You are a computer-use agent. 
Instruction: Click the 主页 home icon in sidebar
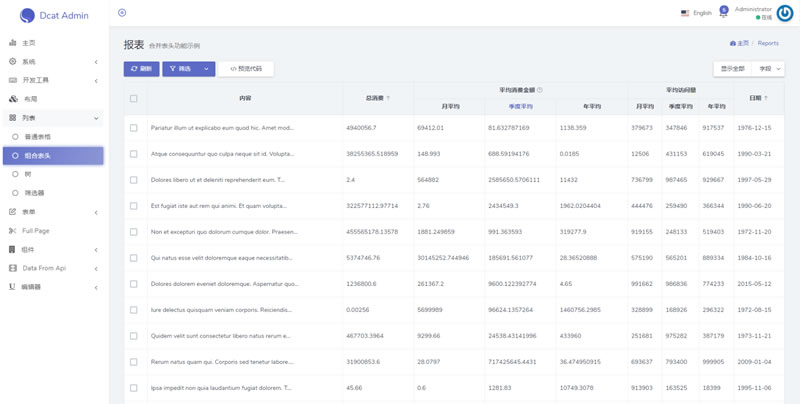coord(12,43)
